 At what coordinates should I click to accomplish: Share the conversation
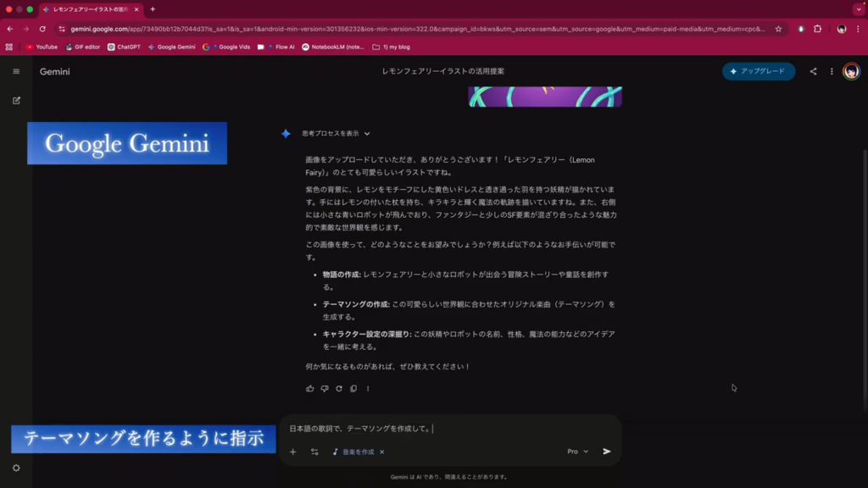pyautogui.click(x=813, y=71)
